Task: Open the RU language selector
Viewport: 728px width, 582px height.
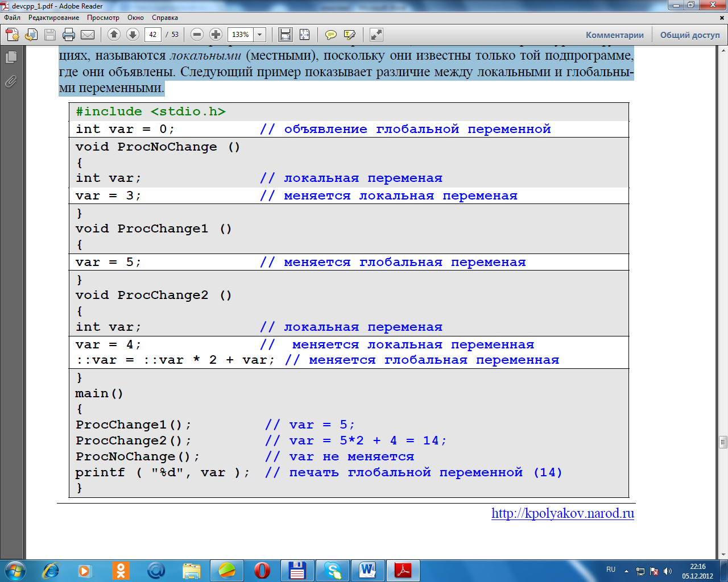Action: click(611, 569)
